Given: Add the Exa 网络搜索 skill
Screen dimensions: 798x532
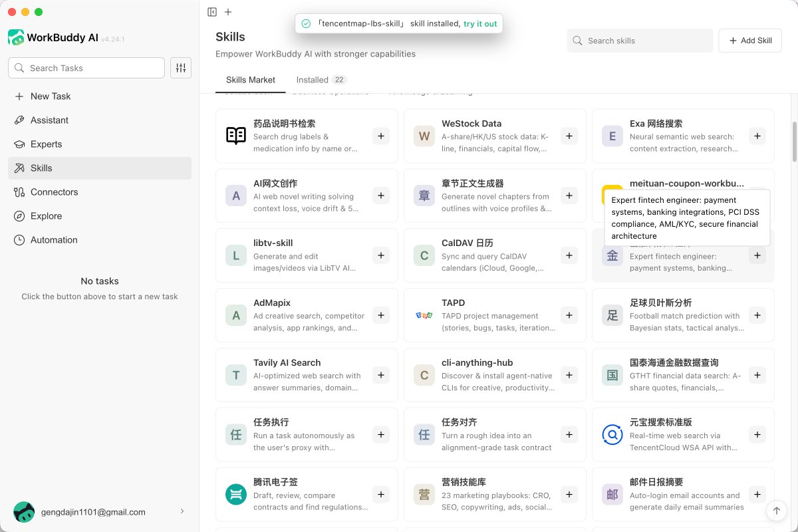Looking at the screenshot, I should click(x=757, y=136).
